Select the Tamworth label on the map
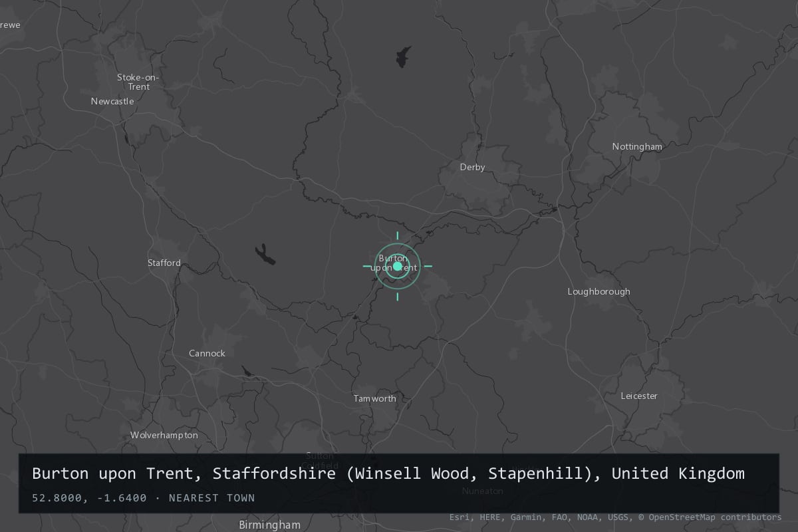Image resolution: width=798 pixels, height=532 pixels. [374, 398]
